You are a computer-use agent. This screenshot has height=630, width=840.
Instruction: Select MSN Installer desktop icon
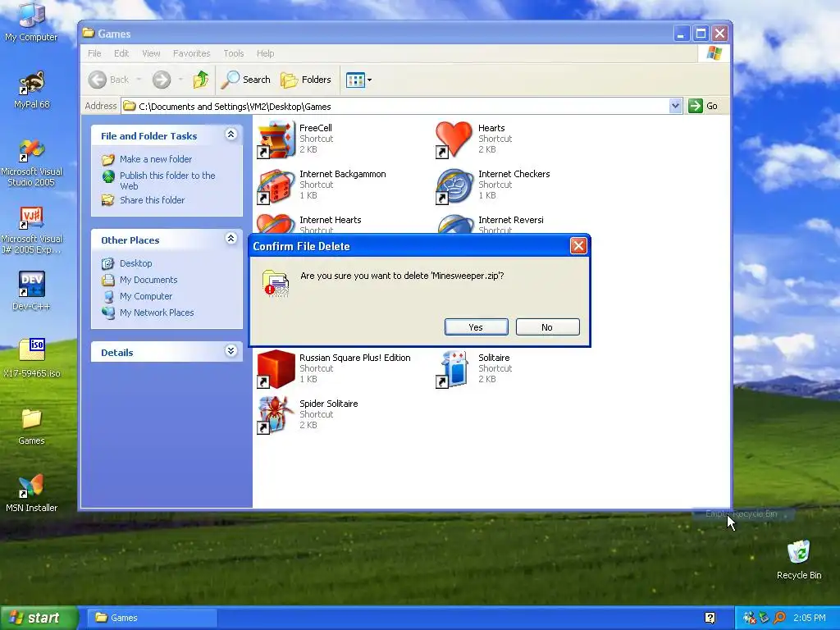click(x=31, y=493)
